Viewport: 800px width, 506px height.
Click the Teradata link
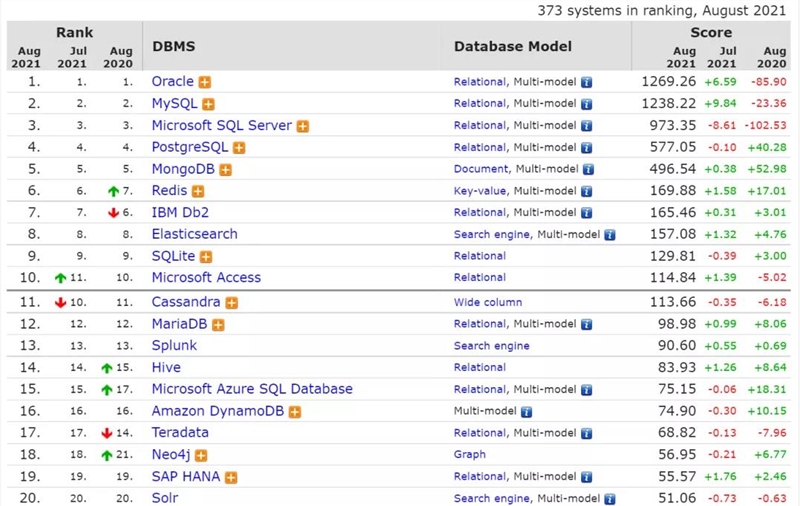pyautogui.click(x=180, y=433)
